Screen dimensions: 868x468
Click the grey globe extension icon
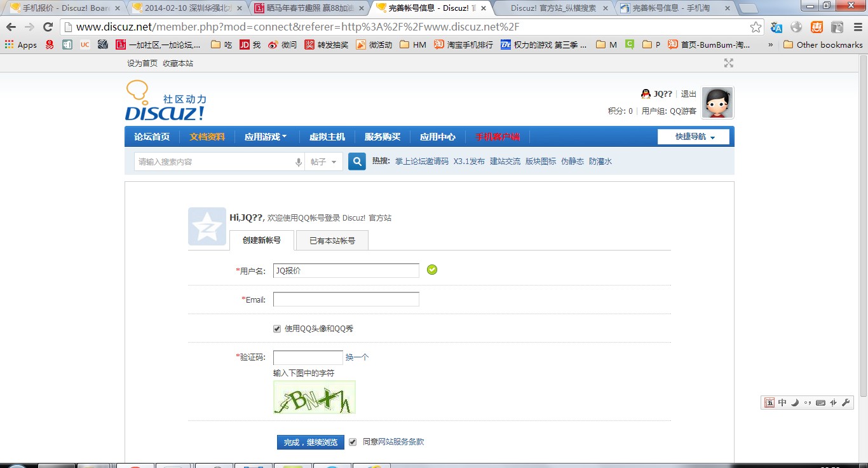pos(797,27)
